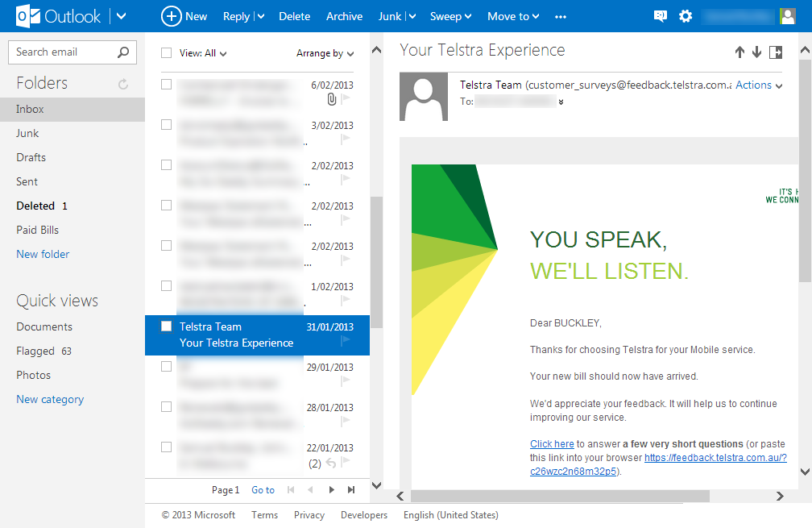Open the messaging chat icon

661,16
